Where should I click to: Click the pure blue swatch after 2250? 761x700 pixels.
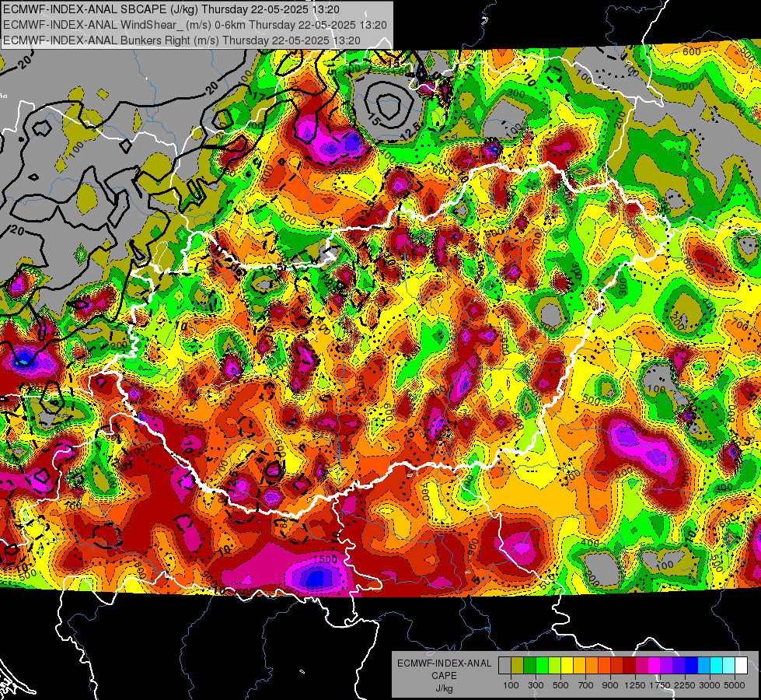coord(692,665)
